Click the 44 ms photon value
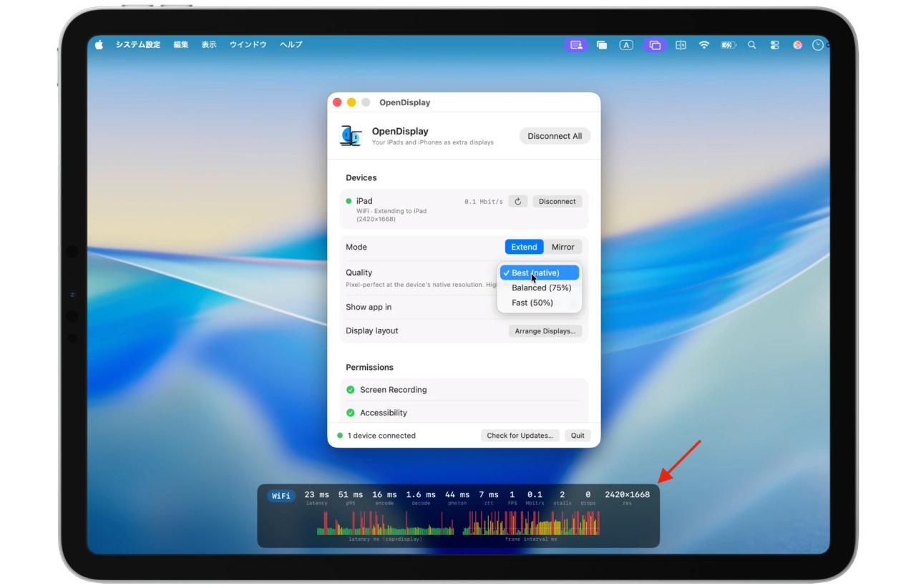Screen dimensions: 916x588 pyautogui.click(x=457, y=494)
